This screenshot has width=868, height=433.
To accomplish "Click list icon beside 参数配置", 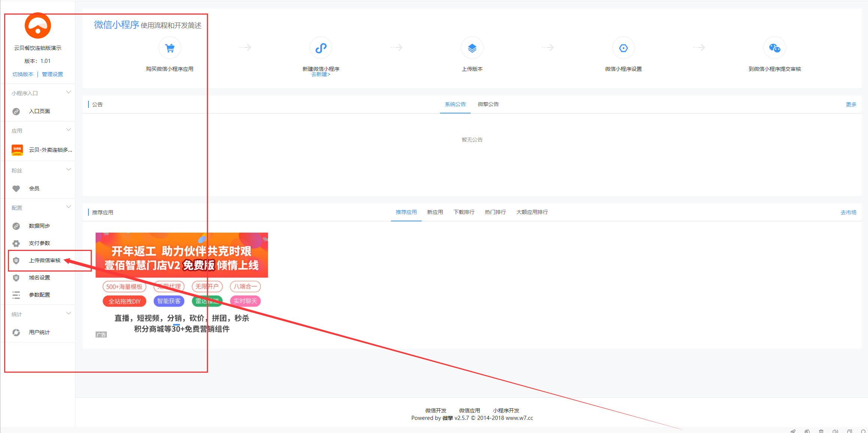I will 16,295.
